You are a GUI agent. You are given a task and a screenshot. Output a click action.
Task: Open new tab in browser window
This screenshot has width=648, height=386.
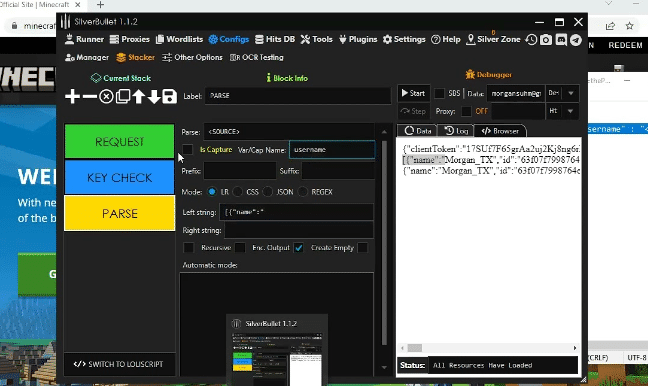pos(100,5)
